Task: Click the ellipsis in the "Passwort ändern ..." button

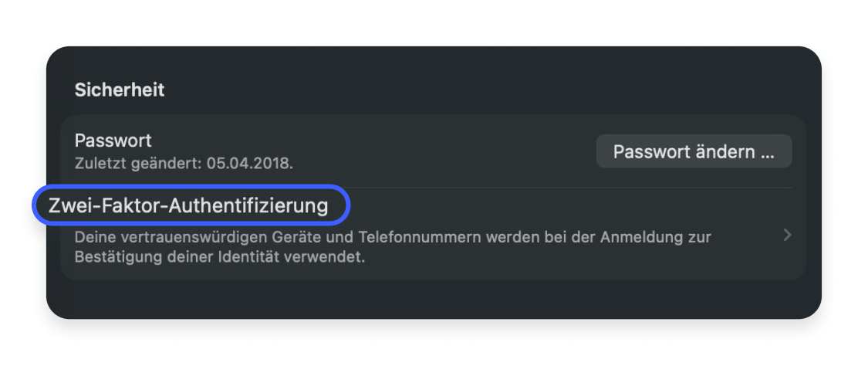Action: pyautogui.click(x=766, y=152)
